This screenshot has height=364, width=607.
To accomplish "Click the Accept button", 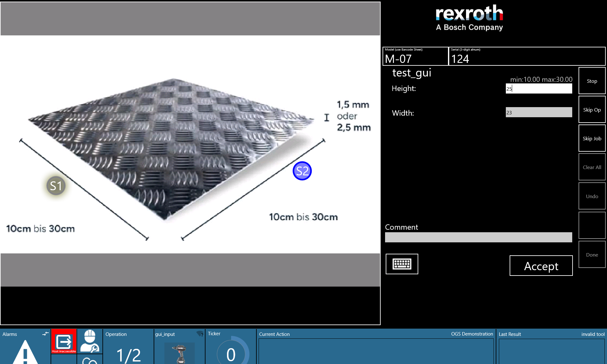I will click(541, 266).
